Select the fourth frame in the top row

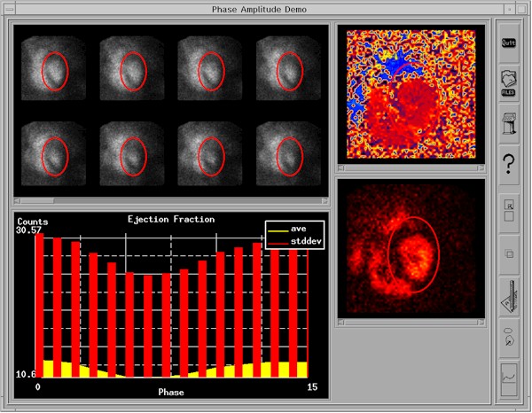coord(288,68)
